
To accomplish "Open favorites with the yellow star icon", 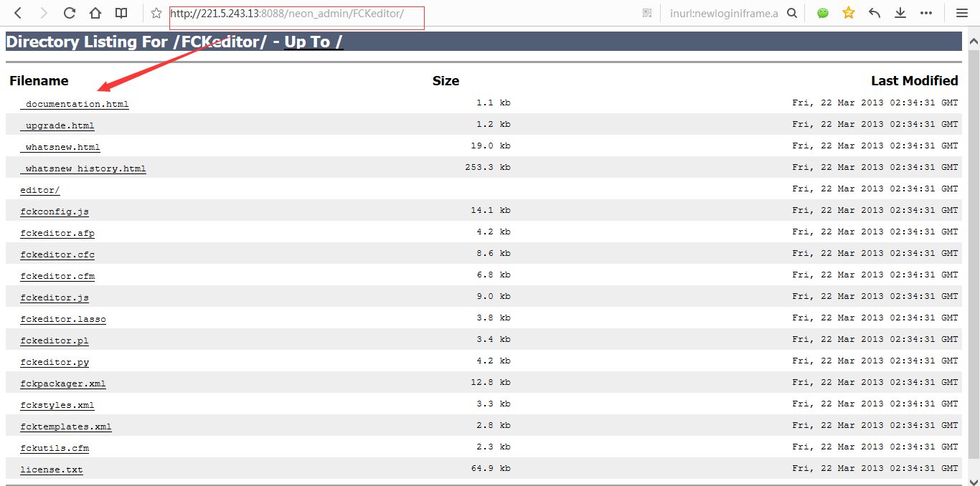I will pyautogui.click(x=849, y=13).
